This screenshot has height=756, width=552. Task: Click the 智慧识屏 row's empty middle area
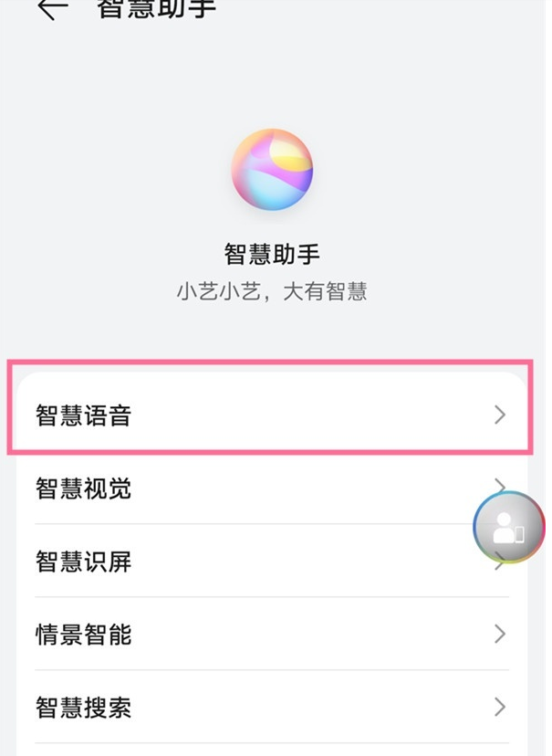click(x=308, y=561)
